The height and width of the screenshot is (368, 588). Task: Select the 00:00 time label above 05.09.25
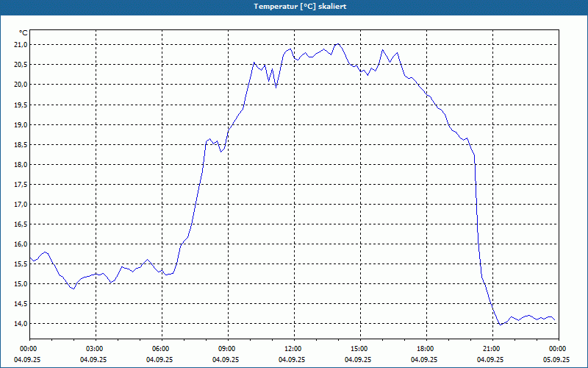point(559,349)
